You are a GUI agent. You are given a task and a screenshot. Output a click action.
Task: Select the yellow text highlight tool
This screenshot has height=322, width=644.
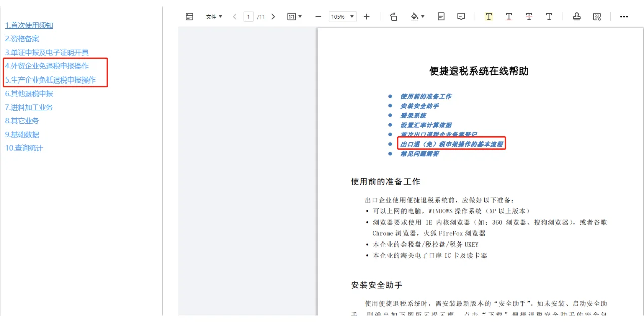488,16
